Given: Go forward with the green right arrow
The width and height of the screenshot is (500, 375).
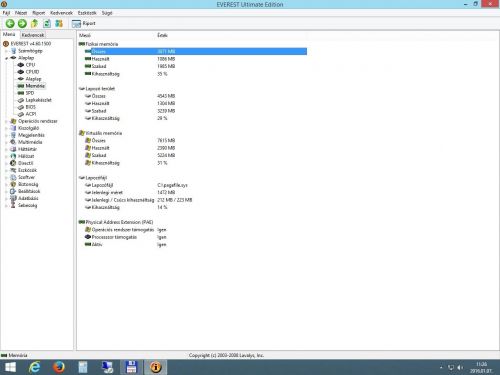Looking at the screenshot, I should pos(22,23).
